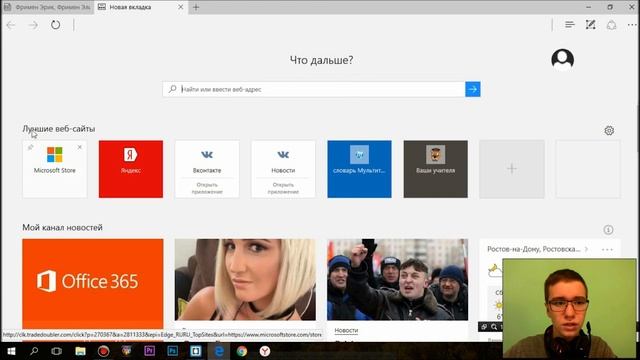640x360 pixels.
Task: Add a new top site with plus tile
Action: tap(512, 169)
